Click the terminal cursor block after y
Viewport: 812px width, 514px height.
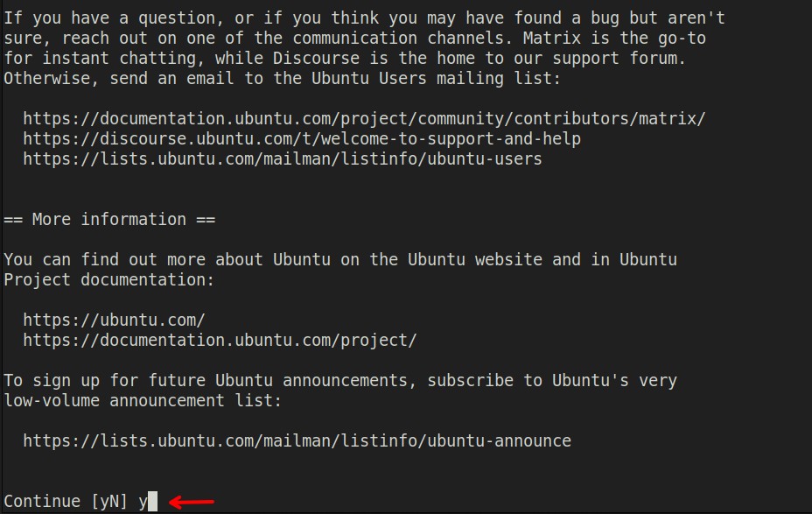153,502
